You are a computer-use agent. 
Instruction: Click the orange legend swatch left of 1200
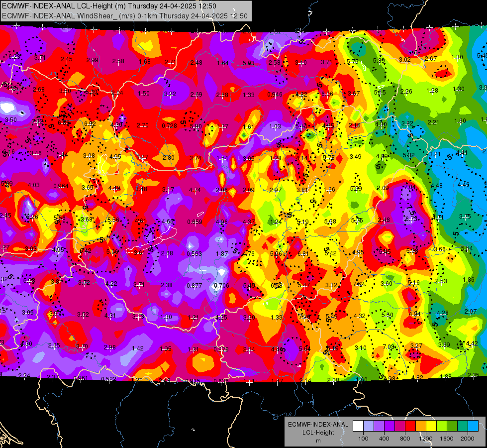(x=421, y=426)
